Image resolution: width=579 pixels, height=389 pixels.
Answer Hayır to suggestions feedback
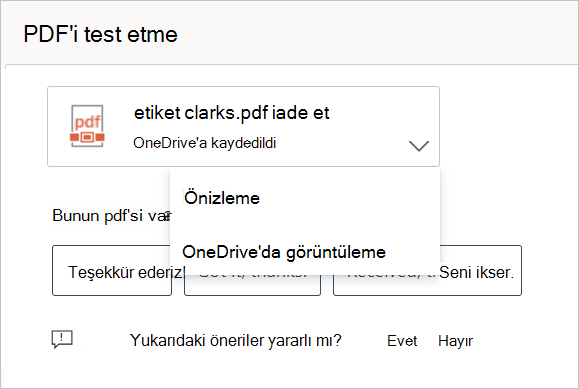coord(455,341)
